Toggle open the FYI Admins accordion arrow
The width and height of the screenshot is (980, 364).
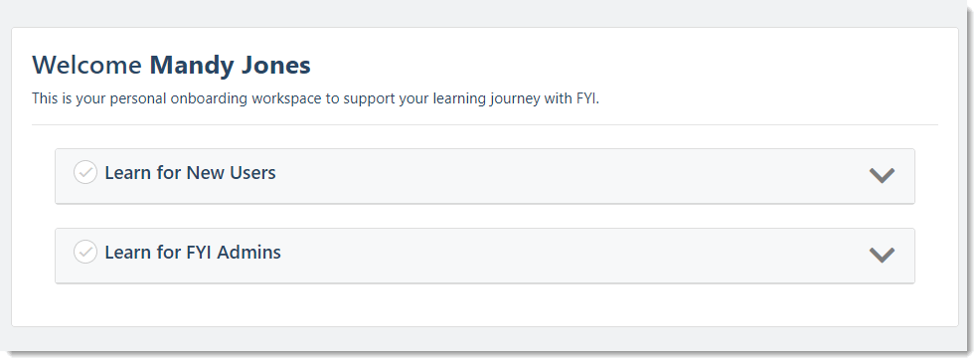[882, 255]
